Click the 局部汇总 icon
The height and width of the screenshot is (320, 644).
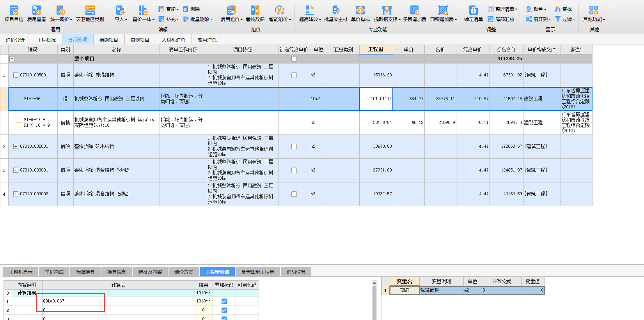491,19
